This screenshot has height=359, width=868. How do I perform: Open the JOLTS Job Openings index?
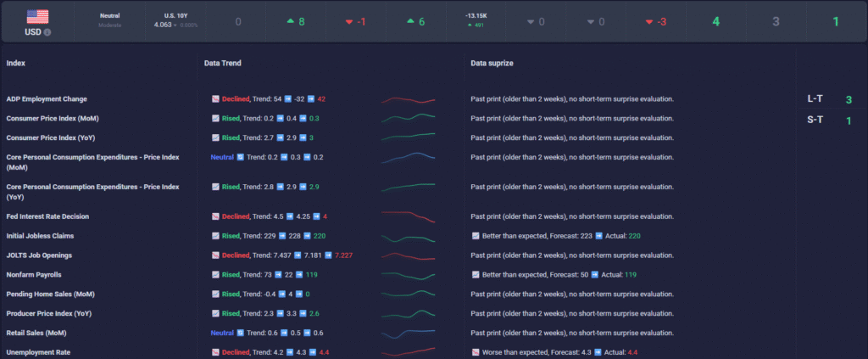point(39,255)
